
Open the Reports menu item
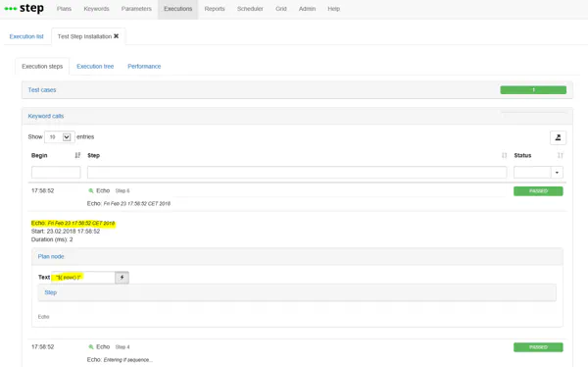pos(215,9)
